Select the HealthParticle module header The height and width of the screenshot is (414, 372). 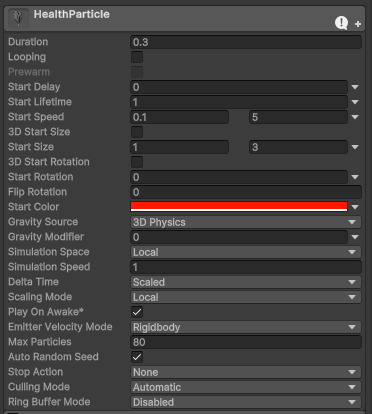coord(185,18)
